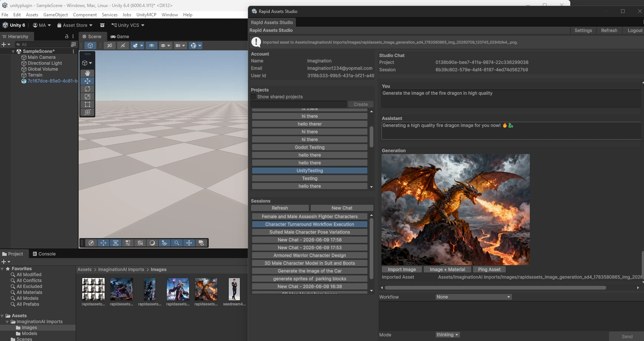The height and width of the screenshot is (341, 644).
Task: Start a New Chat session
Action: (342, 208)
